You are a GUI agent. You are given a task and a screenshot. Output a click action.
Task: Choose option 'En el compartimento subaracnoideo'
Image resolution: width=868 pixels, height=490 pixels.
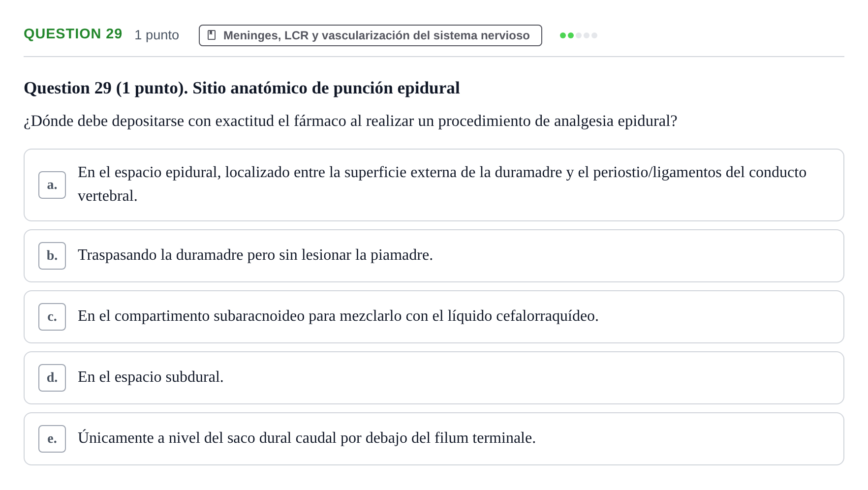(x=434, y=317)
